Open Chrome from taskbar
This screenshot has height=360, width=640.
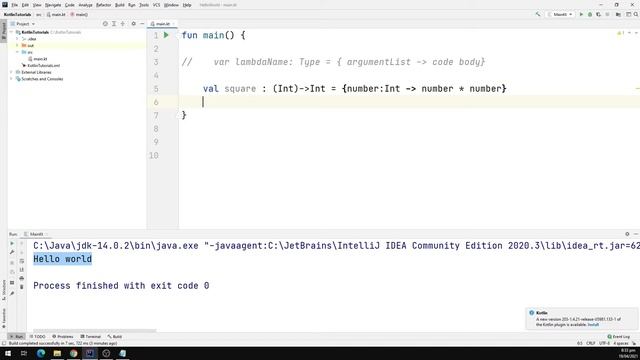(x=73, y=353)
